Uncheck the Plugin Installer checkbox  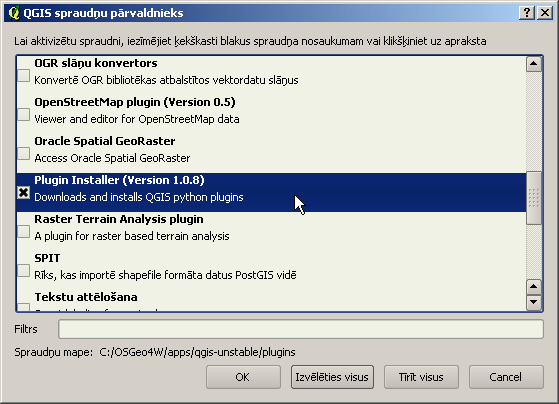(x=24, y=193)
